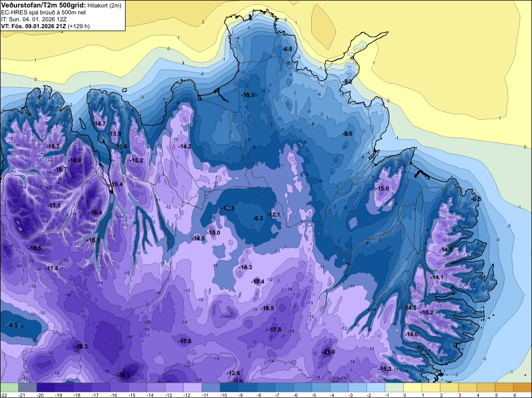Click the -18.5 temperature value
The height and width of the screenshot is (398, 532).
click(x=35, y=248)
